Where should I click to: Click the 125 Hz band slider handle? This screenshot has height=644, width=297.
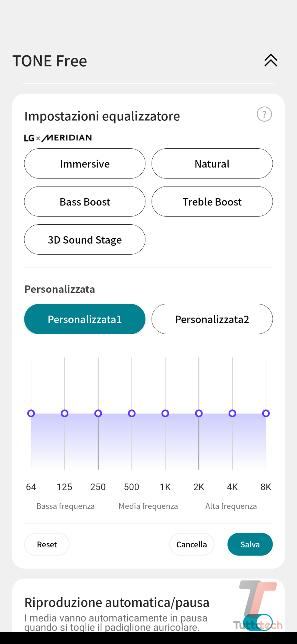[x=65, y=413]
